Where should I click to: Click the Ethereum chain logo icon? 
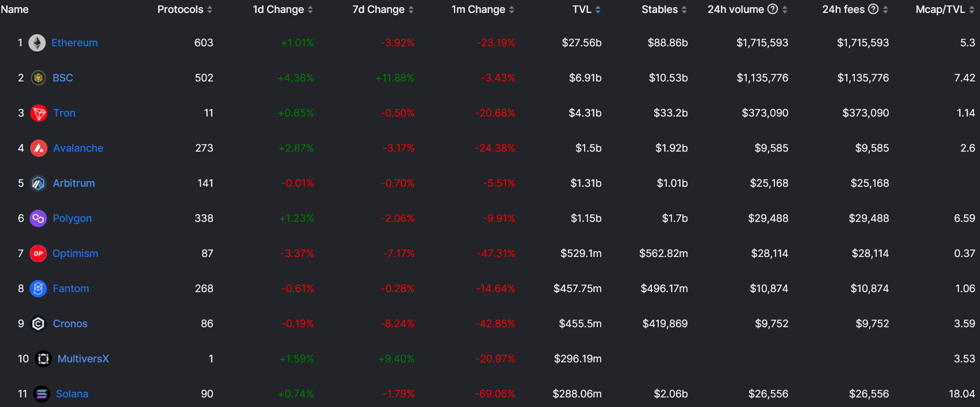(x=37, y=43)
